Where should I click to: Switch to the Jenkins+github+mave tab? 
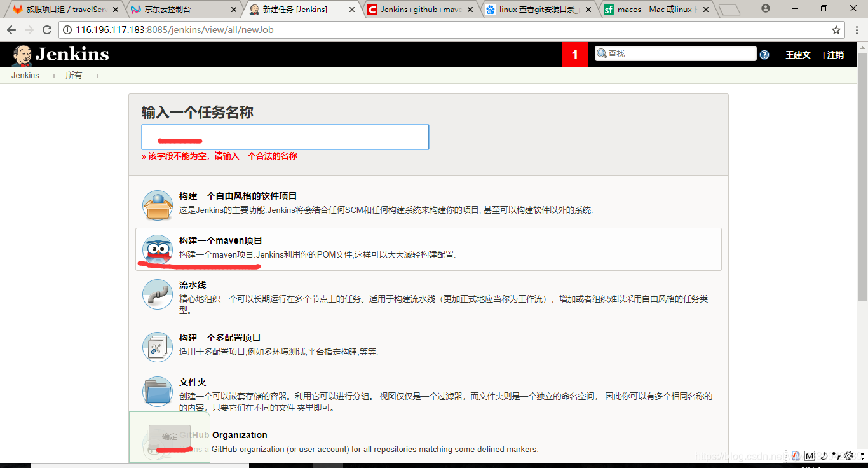coord(419,10)
